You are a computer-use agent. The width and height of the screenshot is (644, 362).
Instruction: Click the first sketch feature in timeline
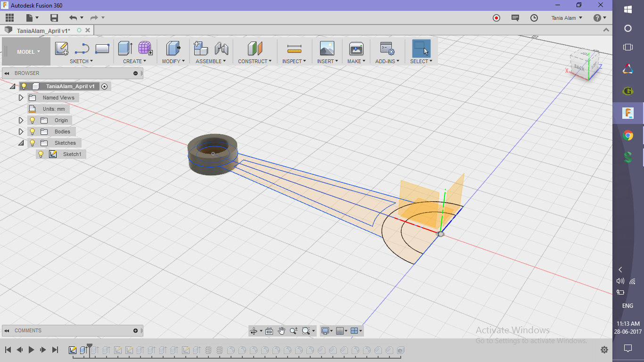73,350
